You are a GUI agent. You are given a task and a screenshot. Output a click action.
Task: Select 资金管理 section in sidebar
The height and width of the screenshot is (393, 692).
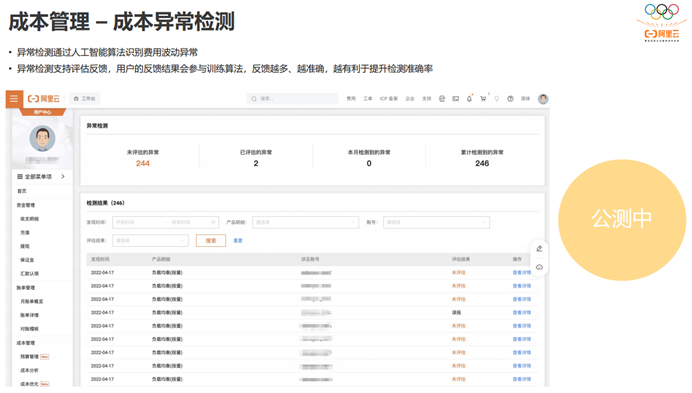click(26, 205)
